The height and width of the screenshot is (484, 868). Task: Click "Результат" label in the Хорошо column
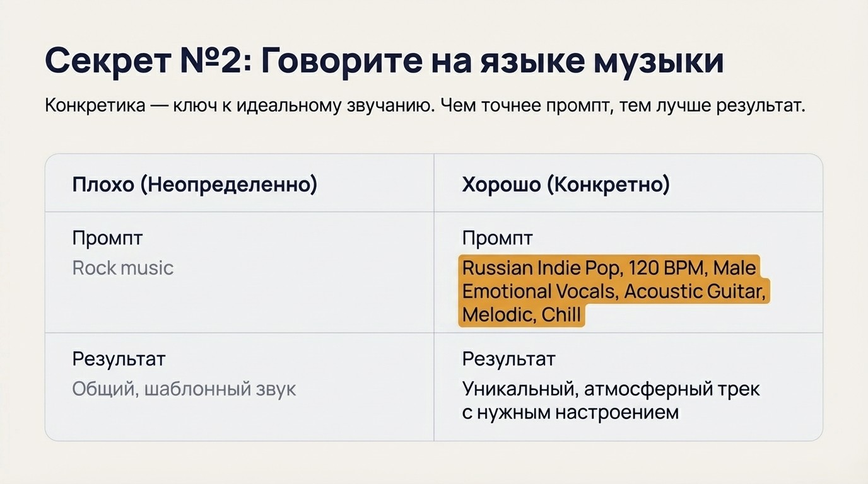[508, 359]
